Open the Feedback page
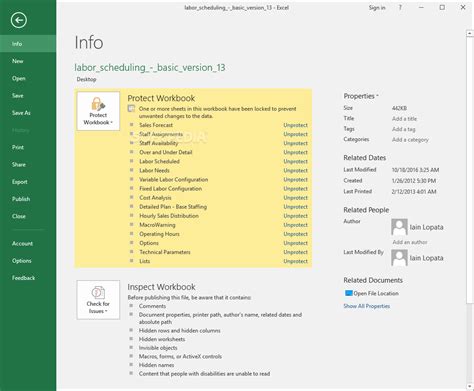Image resolution: width=474 pixels, height=391 pixels. click(28, 278)
